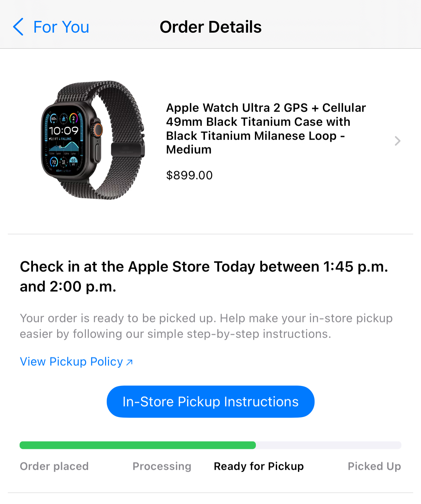Tap the unfilled portion of the progress bar

tap(329, 445)
